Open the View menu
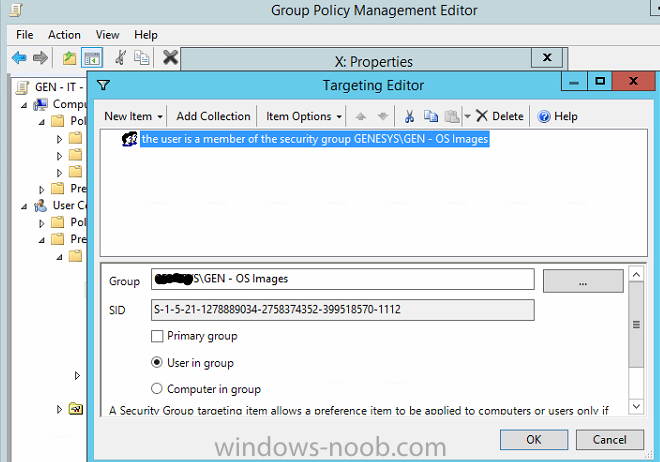 pos(107,35)
